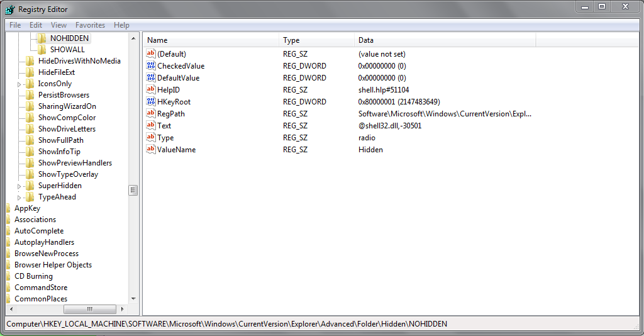The height and width of the screenshot is (336, 644).
Task: Click the shell.hlp#51104 data cell
Action: tap(384, 90)
